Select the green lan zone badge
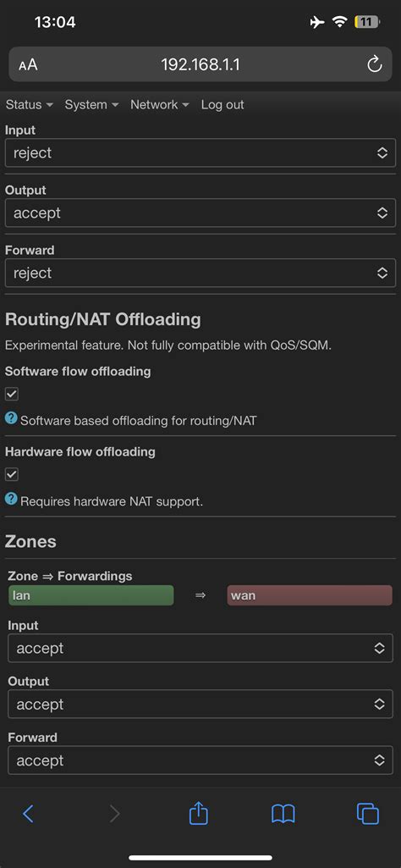 pos(91,595)
